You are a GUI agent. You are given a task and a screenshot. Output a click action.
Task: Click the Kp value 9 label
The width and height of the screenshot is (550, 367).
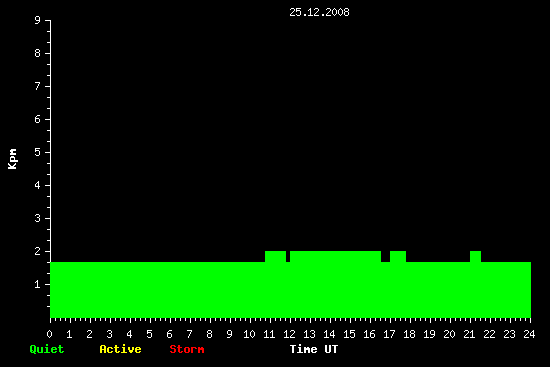[38, 20]
